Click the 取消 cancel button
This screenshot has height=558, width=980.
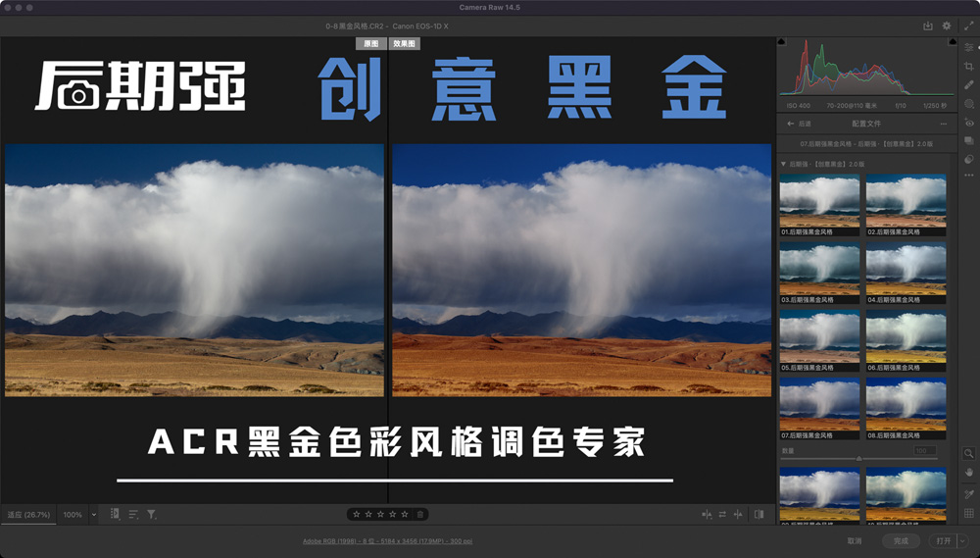click(855, 541)
